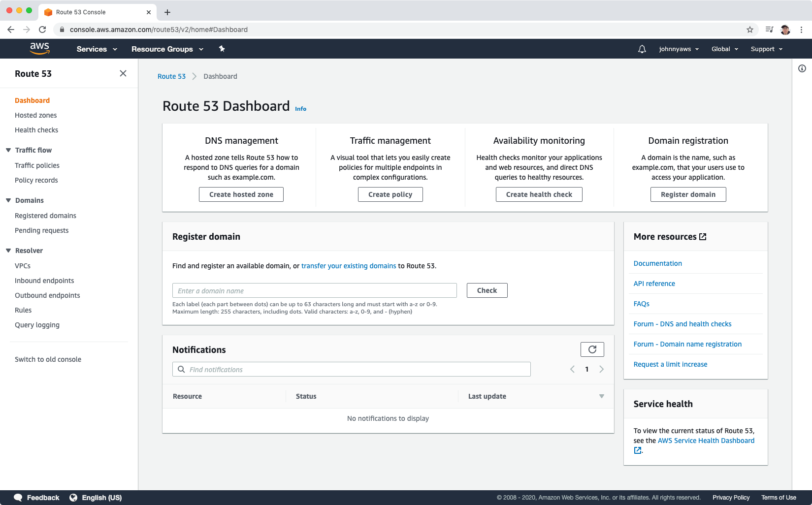Select Dashboard in the side navigation

(32, 100)
